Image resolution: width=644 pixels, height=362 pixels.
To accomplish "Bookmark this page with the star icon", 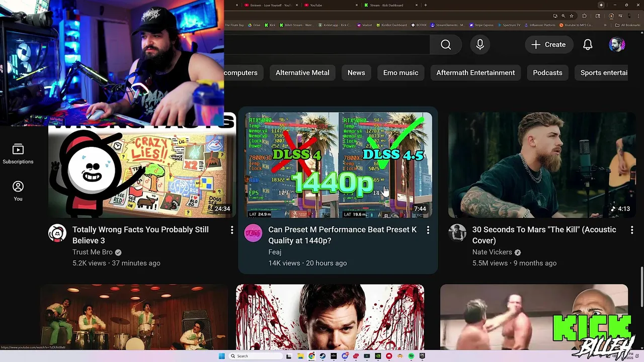I will click(x=572, y=16).
